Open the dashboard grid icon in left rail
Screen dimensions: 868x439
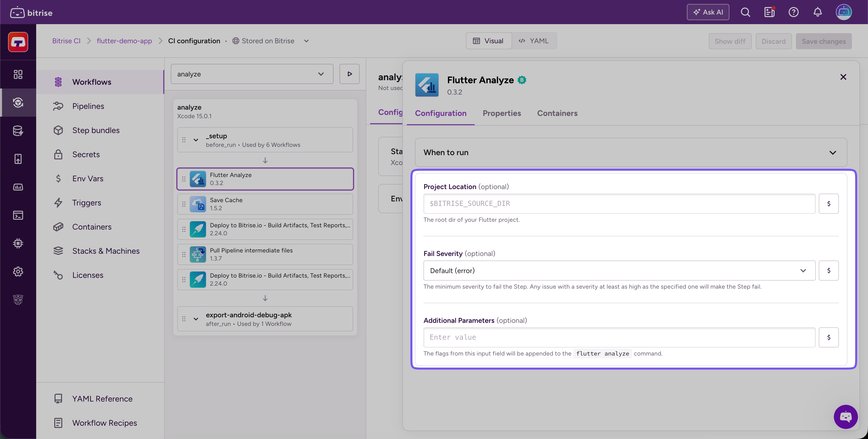pyautogui.click(x=18, y=74)
